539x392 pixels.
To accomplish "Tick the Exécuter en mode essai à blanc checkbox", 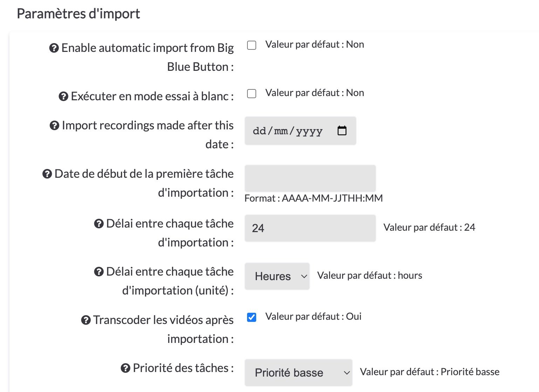I will (x=252, y=94).
